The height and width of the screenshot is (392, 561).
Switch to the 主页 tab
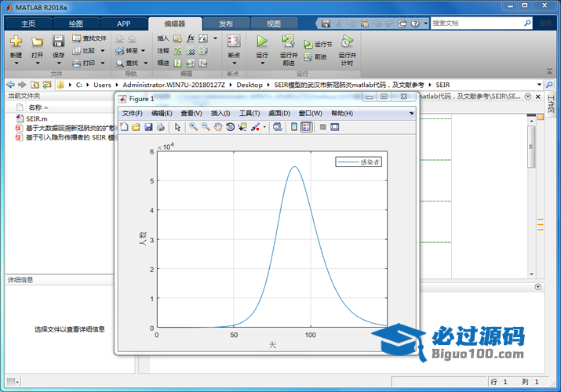point(28,24)
